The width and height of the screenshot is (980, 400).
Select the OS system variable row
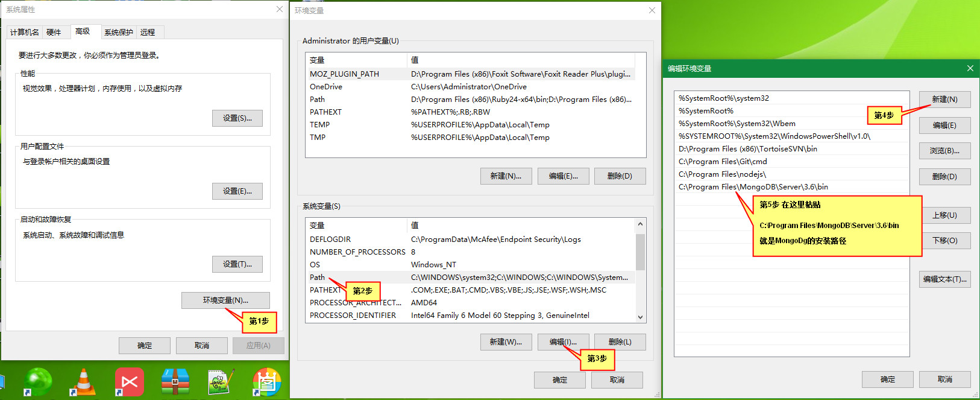471,265
